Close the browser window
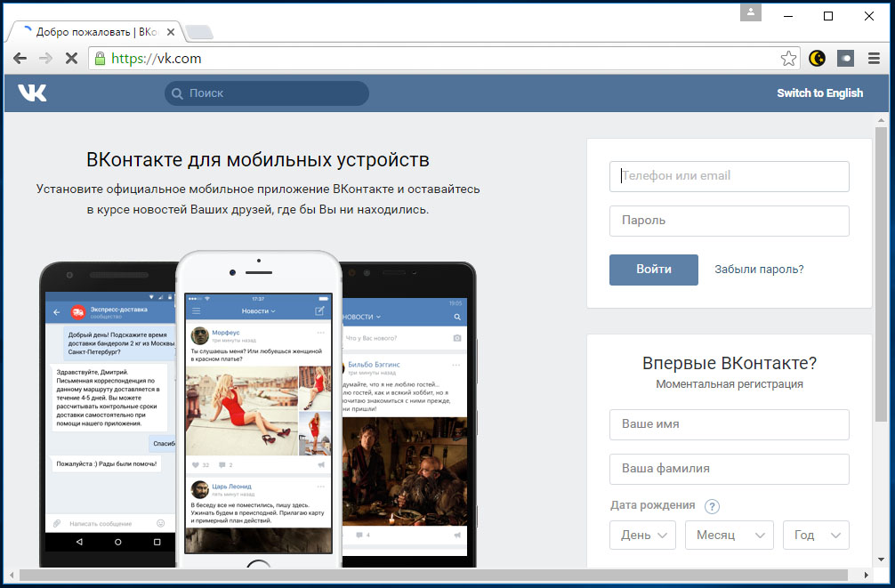The height and width of the screenshot is (588, 895). click(868, 16)
